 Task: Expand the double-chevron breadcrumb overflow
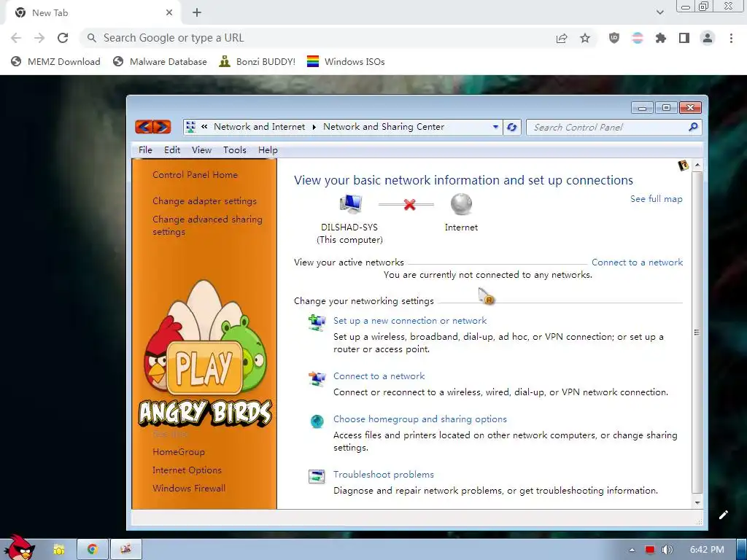point(204,127)
